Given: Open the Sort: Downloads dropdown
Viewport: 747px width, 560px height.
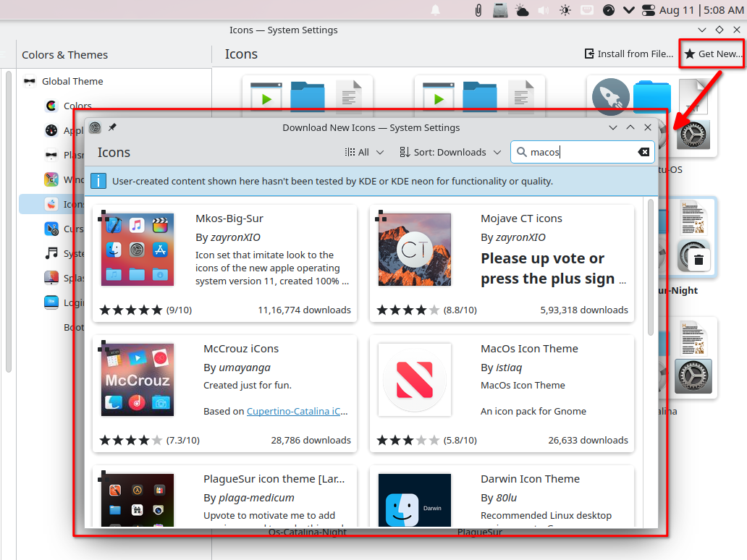Looking at the screenshot, I should click(x=450, y=153).
